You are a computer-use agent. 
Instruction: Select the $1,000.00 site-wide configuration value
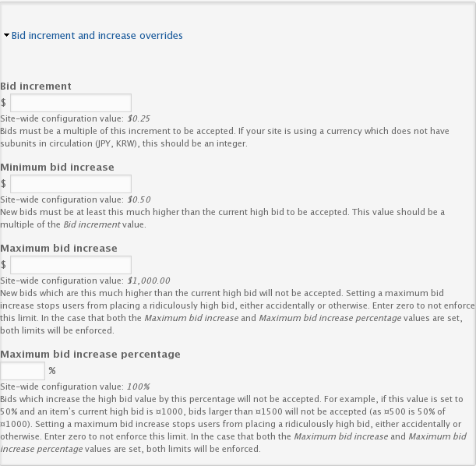[x=149, y=281]
